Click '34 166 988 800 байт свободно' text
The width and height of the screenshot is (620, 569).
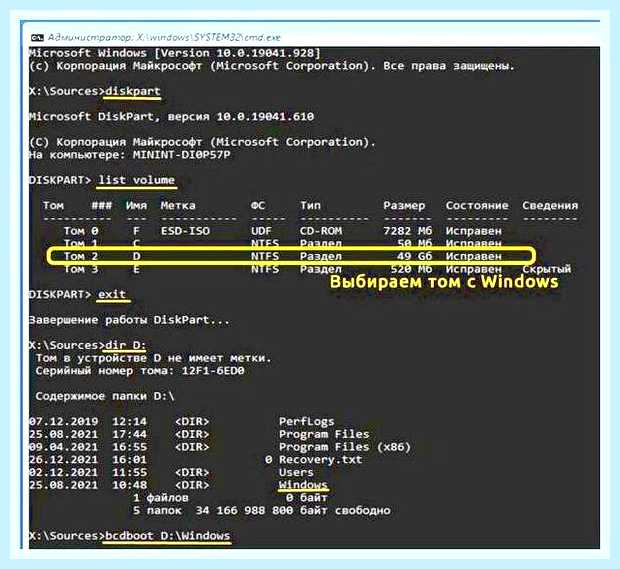click(x=293, y=510)
